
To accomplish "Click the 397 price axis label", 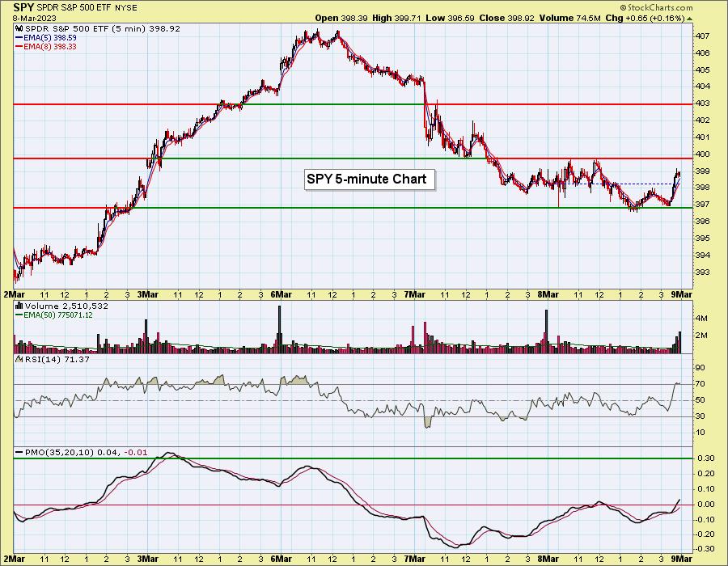I will click(704, 204).
